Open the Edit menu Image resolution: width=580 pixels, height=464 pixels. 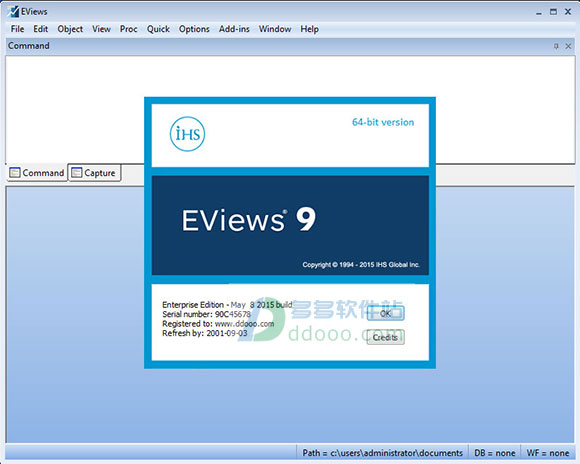pos(40,29)
